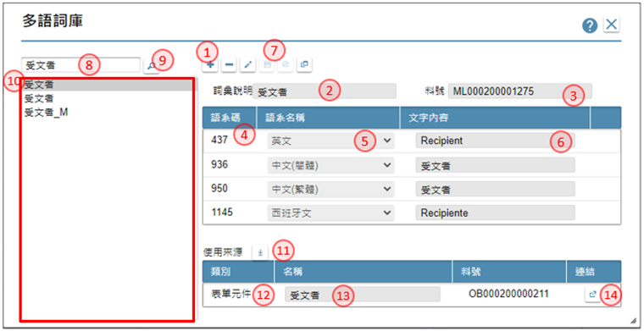Select the highlighted first 受文者 list entry
Viewport: 644px width, 331px height.
click(x=108, y=85)
